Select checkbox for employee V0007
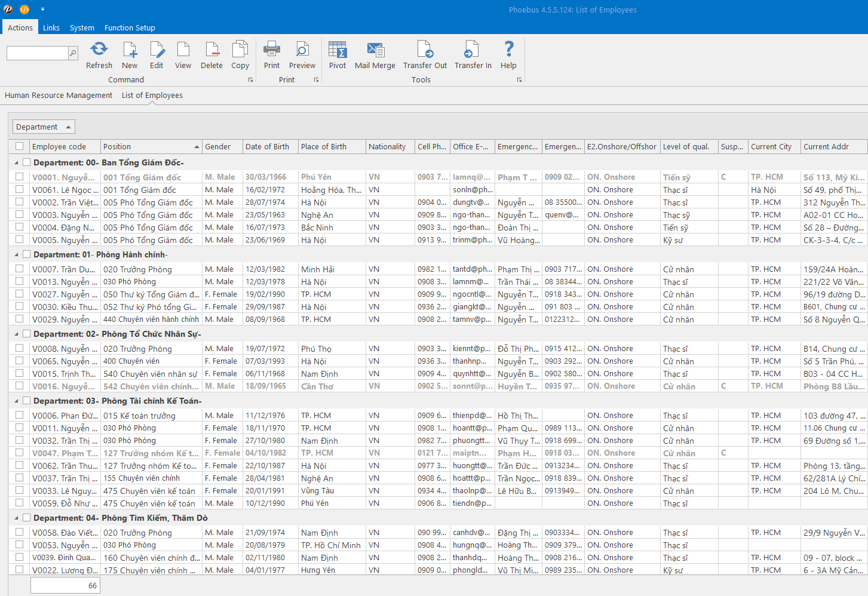The image size is (868, 596). coord(20,269)
